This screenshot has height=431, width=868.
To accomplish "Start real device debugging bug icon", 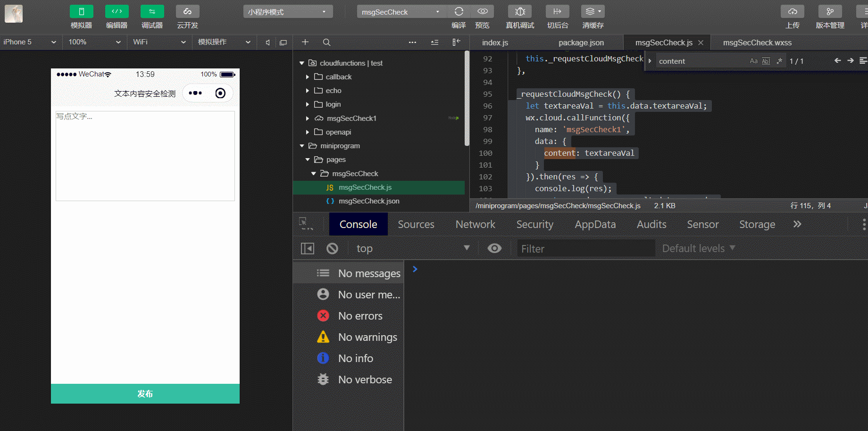I will pos(520,11).
